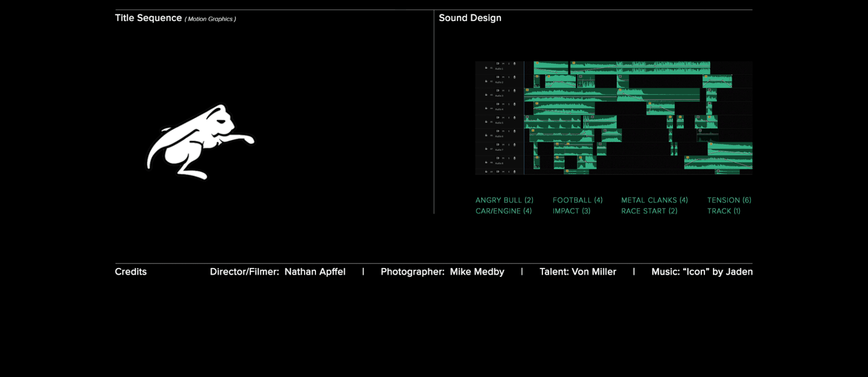Select the ANGRY BULL (2) sound label

tap(504, 200)
